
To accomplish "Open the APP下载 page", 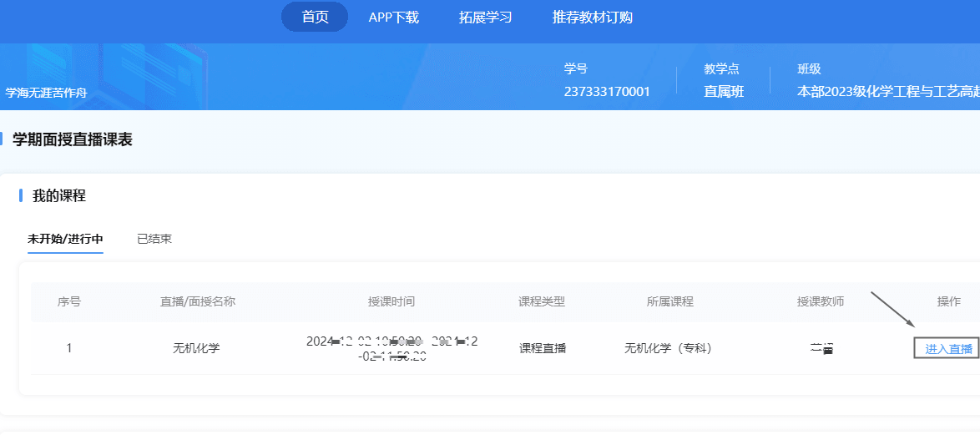I will click(x=393, y=17).
